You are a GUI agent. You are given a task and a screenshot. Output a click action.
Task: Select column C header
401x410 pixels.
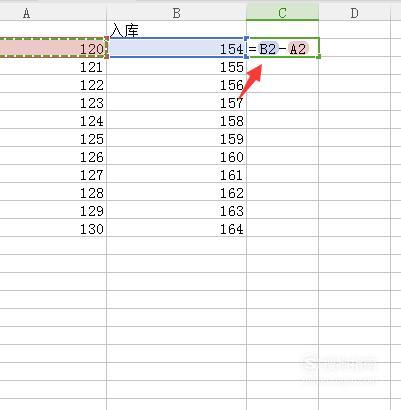[x=282, y=13]
